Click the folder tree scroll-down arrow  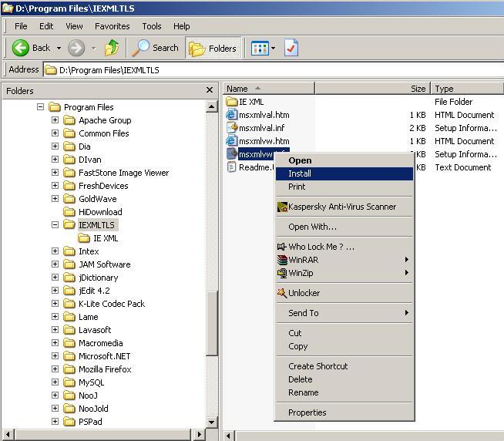tap(211, 422)
